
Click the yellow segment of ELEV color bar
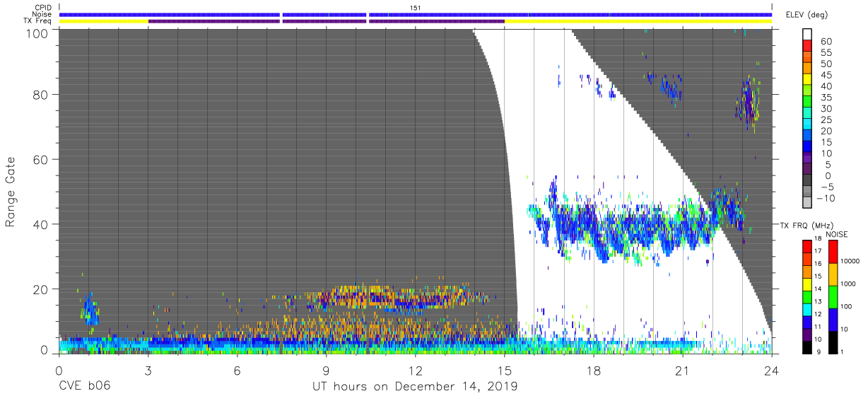(x=809, y=80)
